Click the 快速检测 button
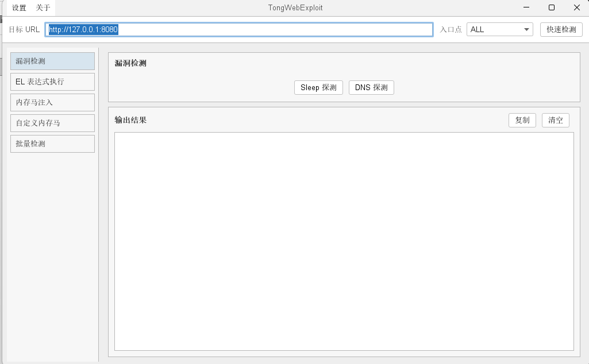 point(561,30)
